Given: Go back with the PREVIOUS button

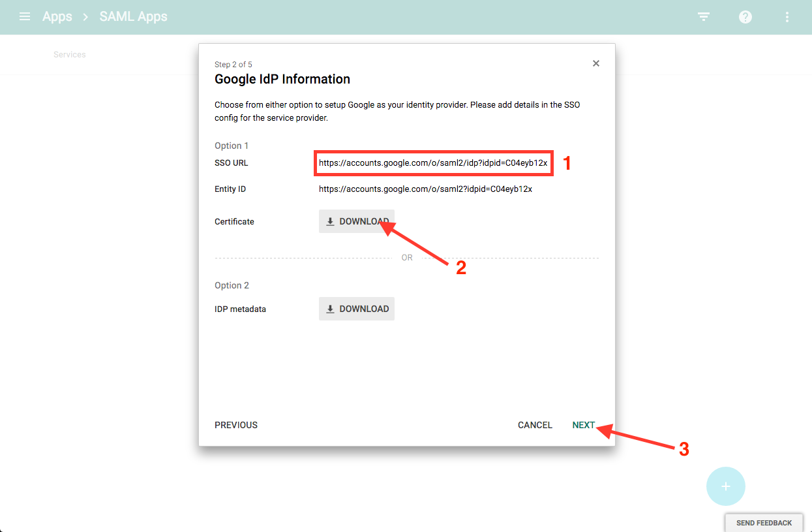Looking at the screenshot, I should point(236,425).
